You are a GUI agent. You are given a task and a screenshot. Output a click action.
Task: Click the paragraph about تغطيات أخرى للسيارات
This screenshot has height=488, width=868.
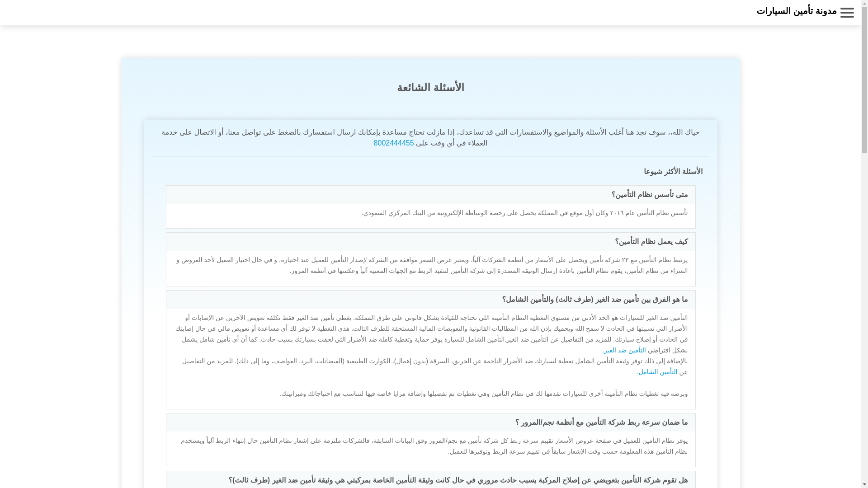[x=484, y=394]
